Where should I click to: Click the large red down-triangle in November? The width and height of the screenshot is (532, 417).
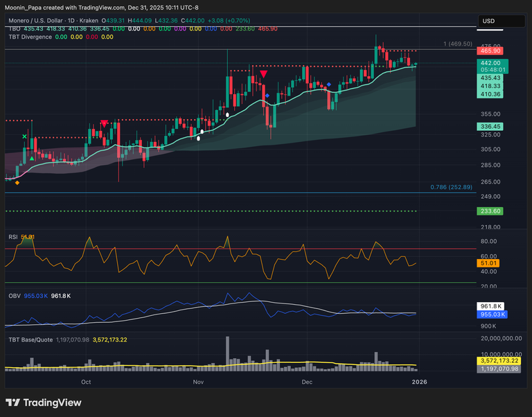point(264,73)
